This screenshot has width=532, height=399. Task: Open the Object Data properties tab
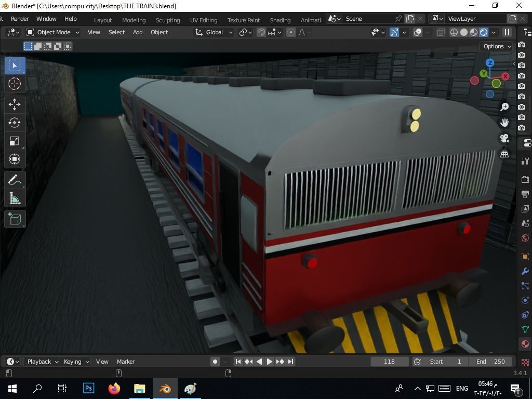[525, 329]
